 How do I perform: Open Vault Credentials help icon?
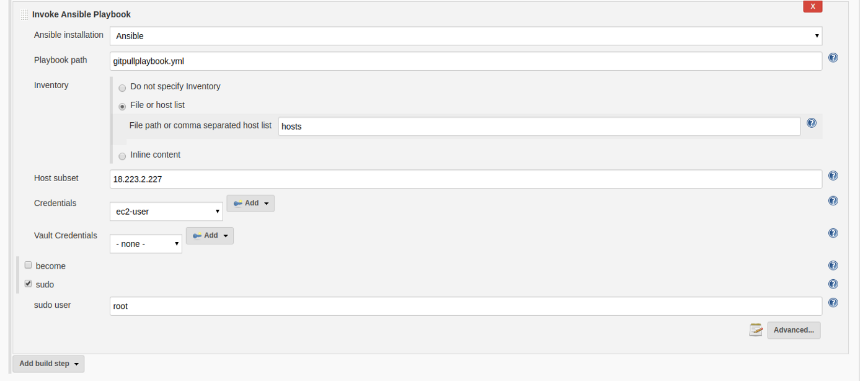[833, 233]
